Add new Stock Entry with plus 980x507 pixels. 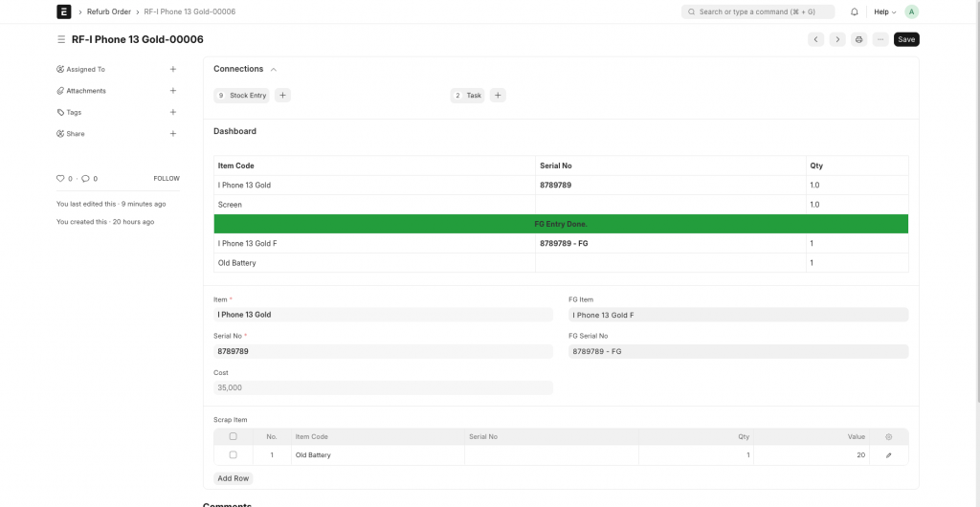283,96
